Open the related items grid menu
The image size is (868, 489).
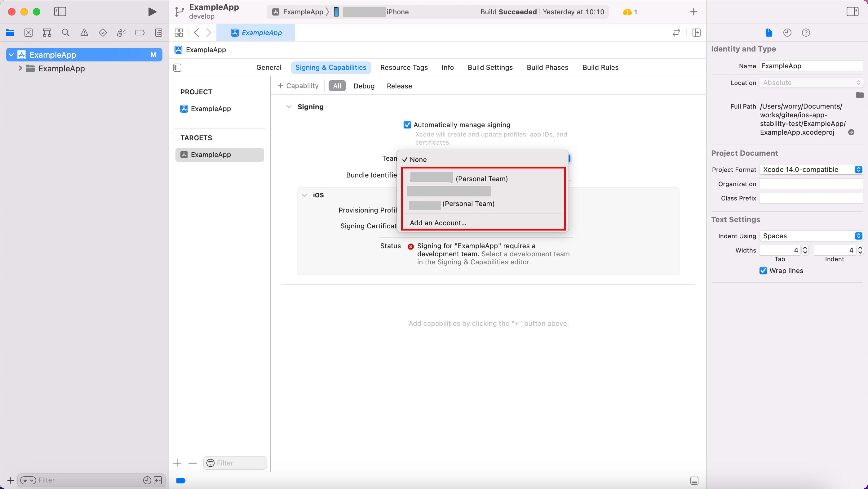(x=179, y=33)
